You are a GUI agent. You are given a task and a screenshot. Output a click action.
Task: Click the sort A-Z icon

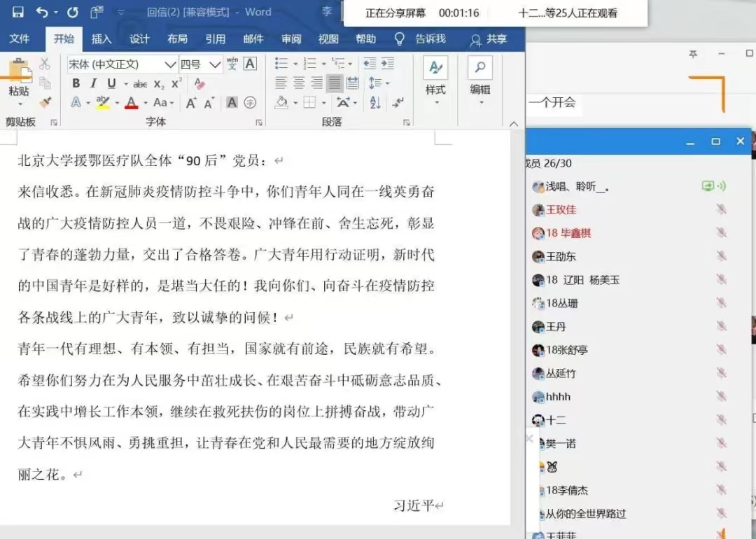374,102
